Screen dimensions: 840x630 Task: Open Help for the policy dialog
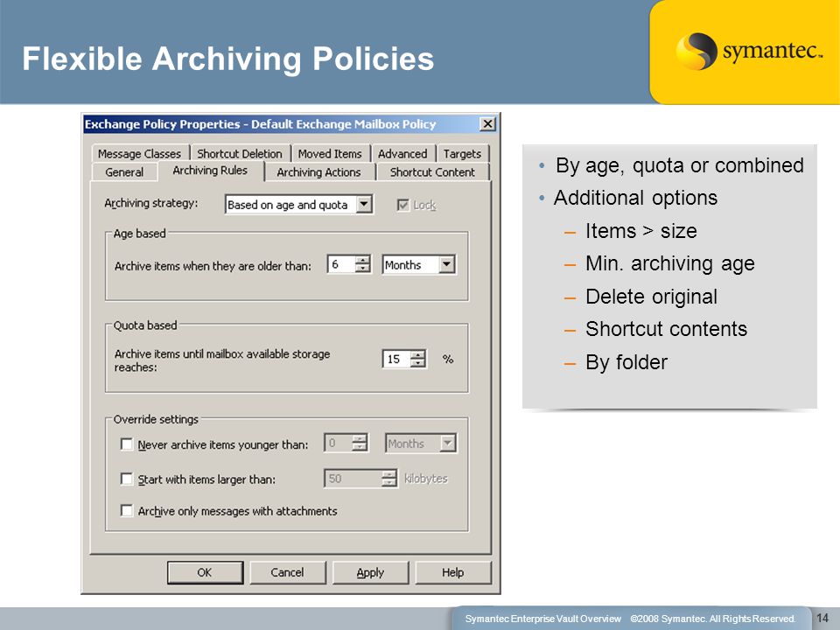(x=452, y=572)
